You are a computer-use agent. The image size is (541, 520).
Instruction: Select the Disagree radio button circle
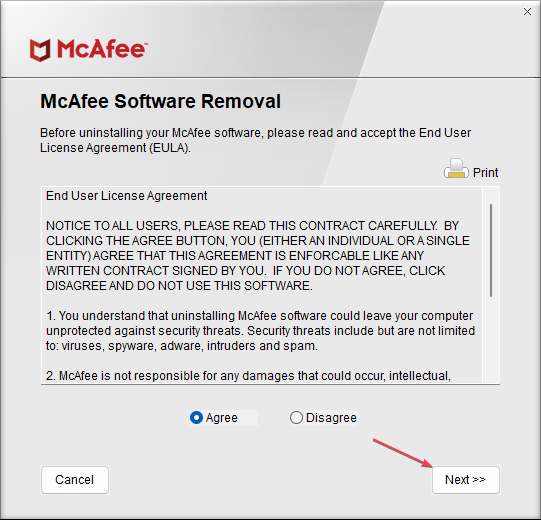[296, 418]
